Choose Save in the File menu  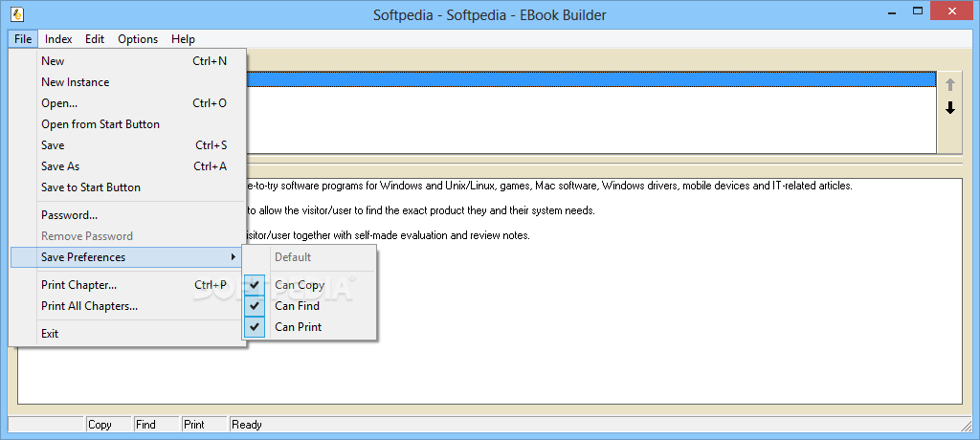127,145
